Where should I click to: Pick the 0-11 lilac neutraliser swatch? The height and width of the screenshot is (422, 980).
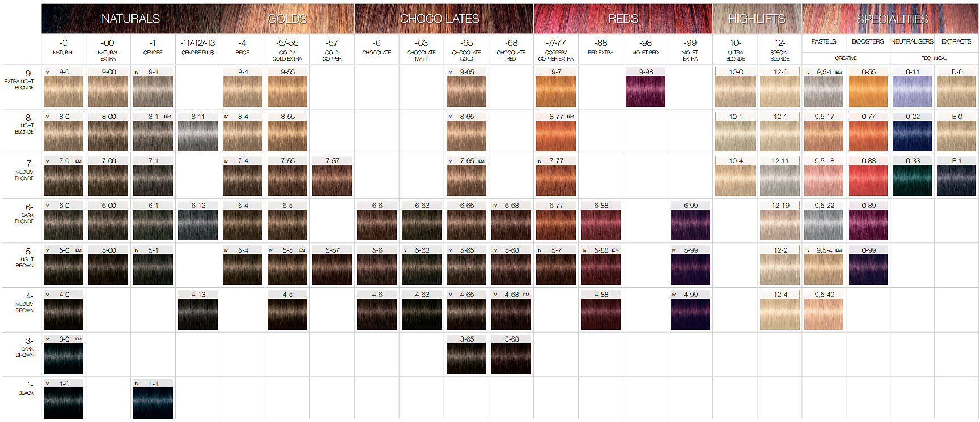tap(913, 91)
